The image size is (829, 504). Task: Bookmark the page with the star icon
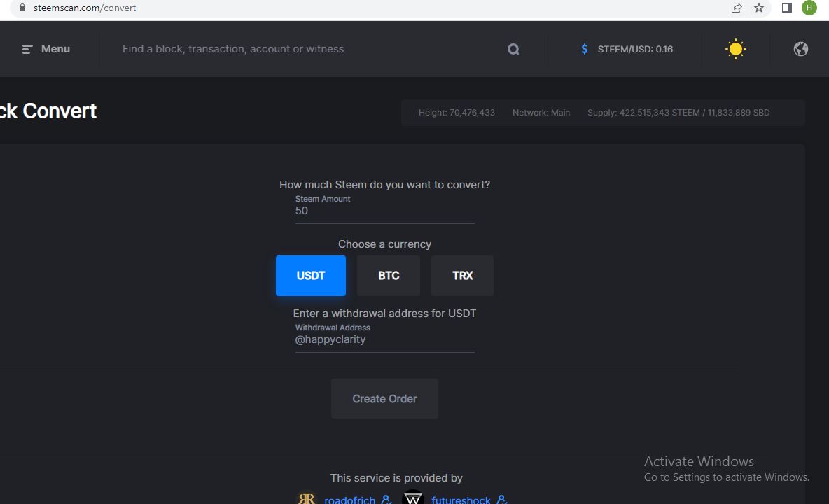coord(759,8)
